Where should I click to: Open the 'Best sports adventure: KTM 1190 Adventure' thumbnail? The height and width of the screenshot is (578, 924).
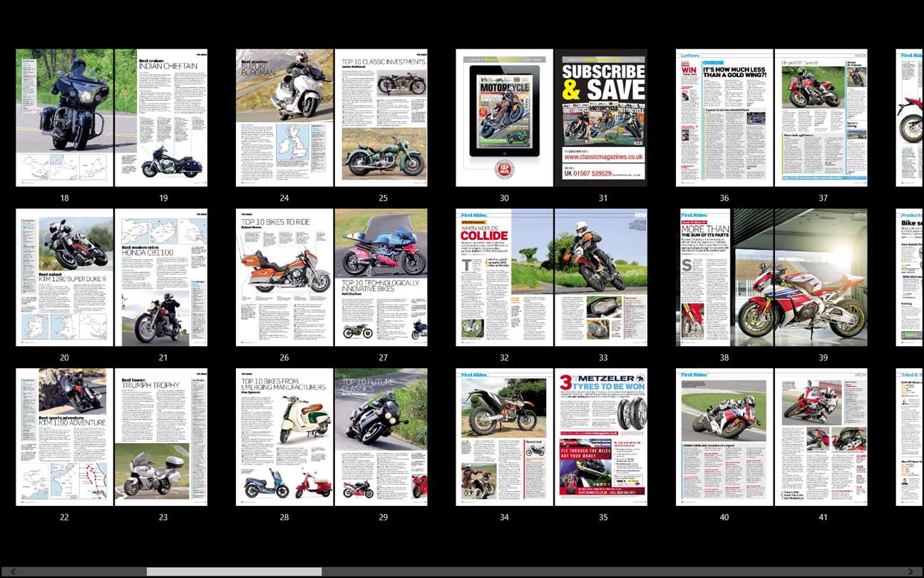pos(65,437)
